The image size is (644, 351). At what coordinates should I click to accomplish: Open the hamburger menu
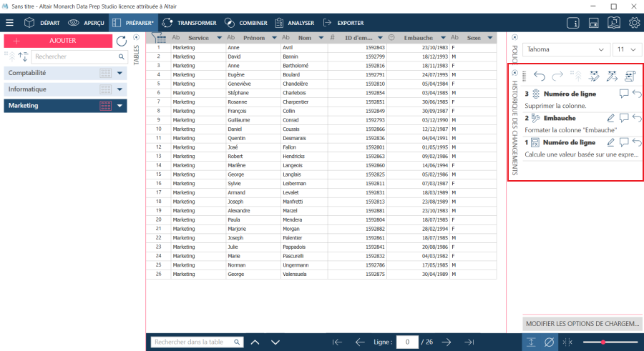point(9,23)
